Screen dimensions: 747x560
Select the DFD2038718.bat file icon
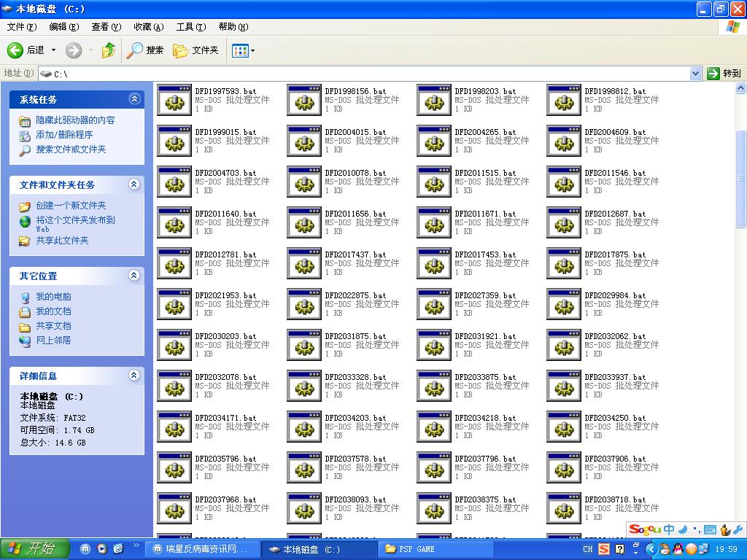[564, 508]
